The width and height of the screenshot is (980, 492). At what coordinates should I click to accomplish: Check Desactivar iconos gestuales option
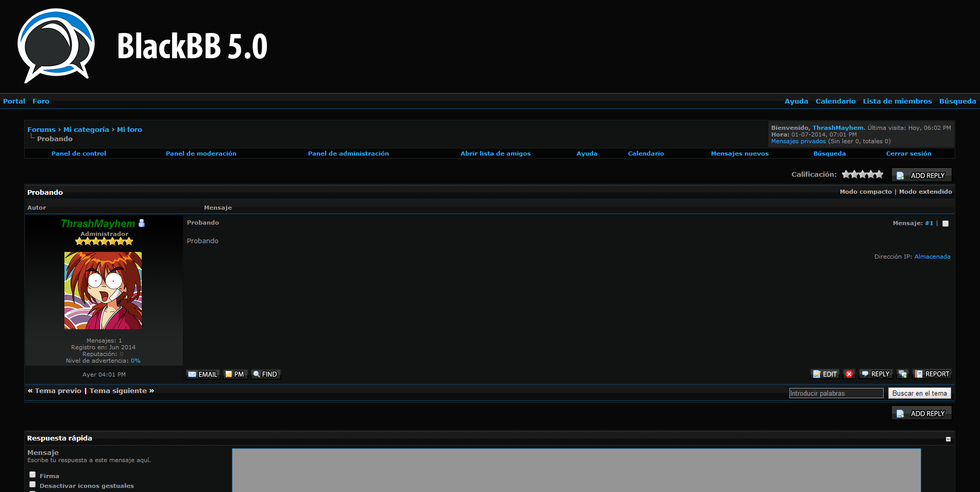[32, 484]
